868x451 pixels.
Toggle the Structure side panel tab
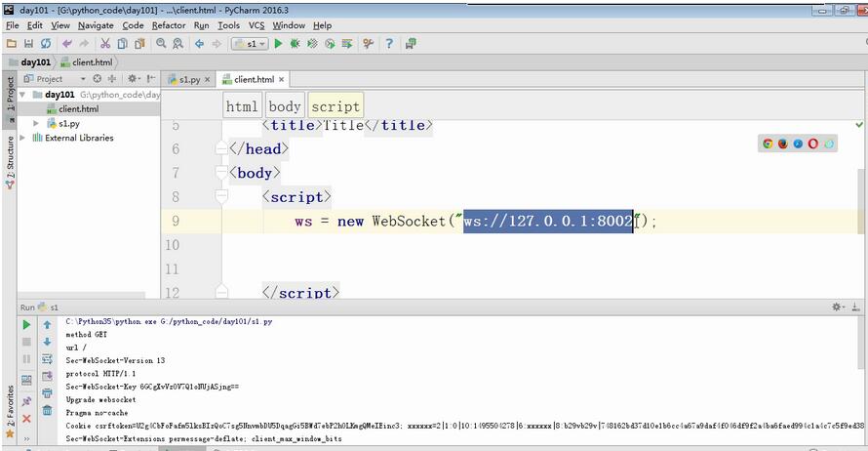(10, 162)
